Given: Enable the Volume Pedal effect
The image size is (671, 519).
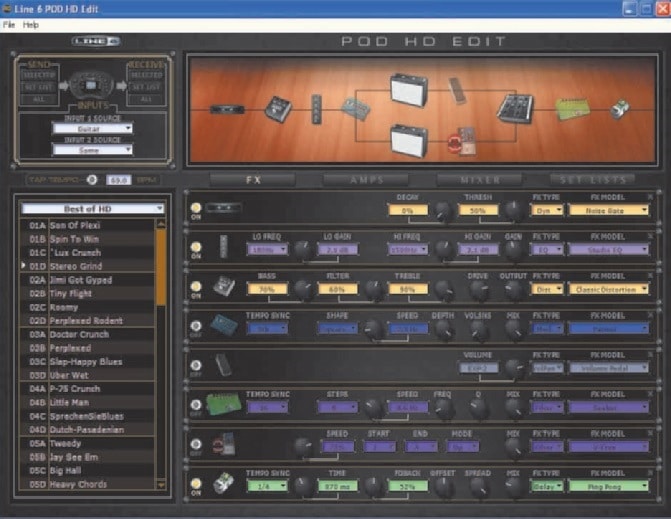Looking at the screenshot, I should coord(196,365).
